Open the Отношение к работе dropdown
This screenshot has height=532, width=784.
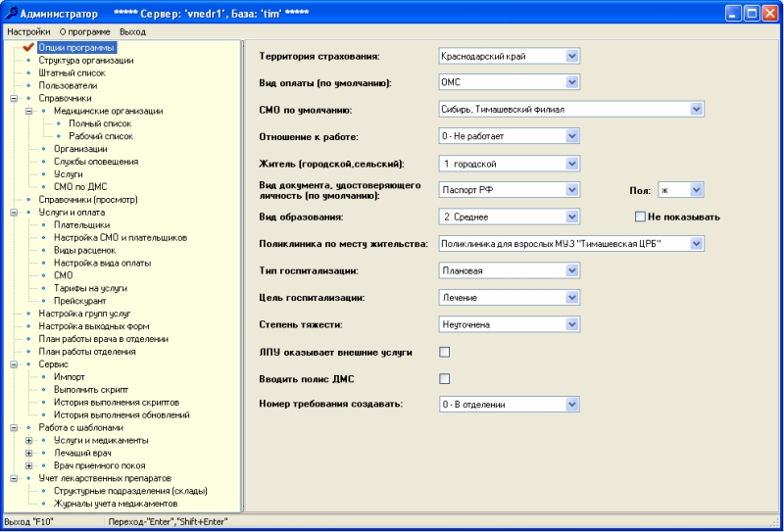(x=572, y=136)
